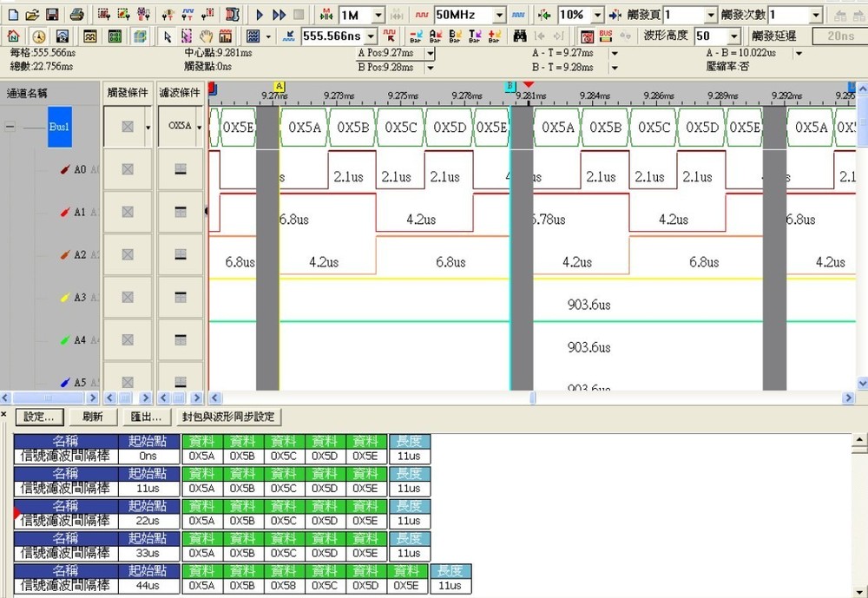
Task: Select the Hz frequency-display icon
Action: click(62, 36)
